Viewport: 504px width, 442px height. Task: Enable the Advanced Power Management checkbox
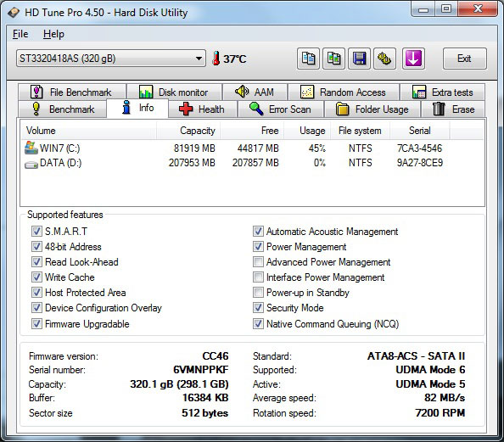tap(258, 261)
